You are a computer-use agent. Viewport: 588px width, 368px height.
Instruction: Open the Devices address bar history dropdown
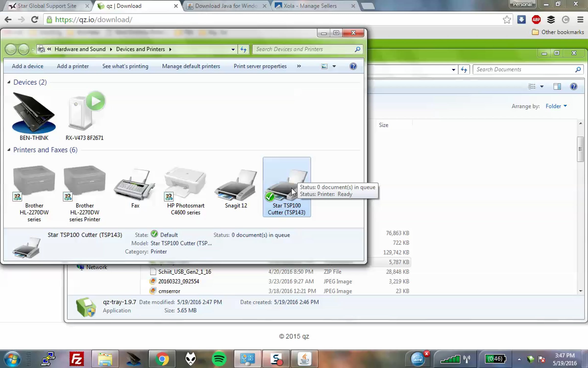point(233,49)
